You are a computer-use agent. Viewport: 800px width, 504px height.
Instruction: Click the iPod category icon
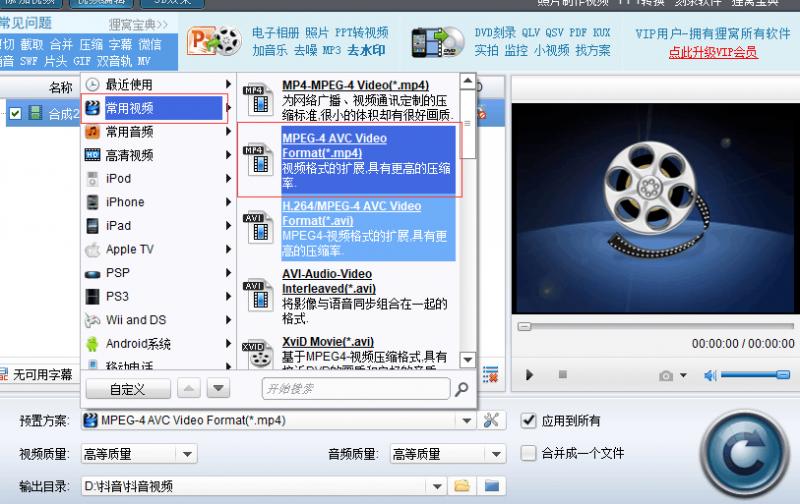[x=92, y=179]
